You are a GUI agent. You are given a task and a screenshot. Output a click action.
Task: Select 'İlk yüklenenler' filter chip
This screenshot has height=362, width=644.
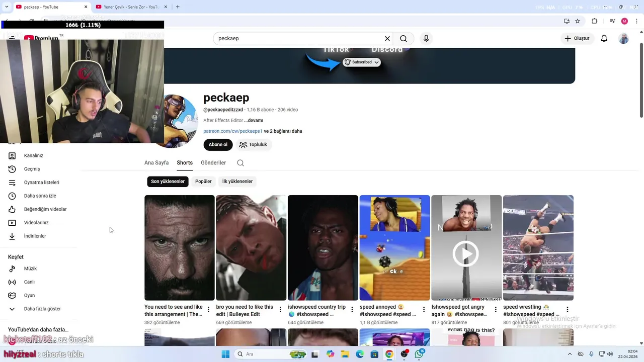237,182
